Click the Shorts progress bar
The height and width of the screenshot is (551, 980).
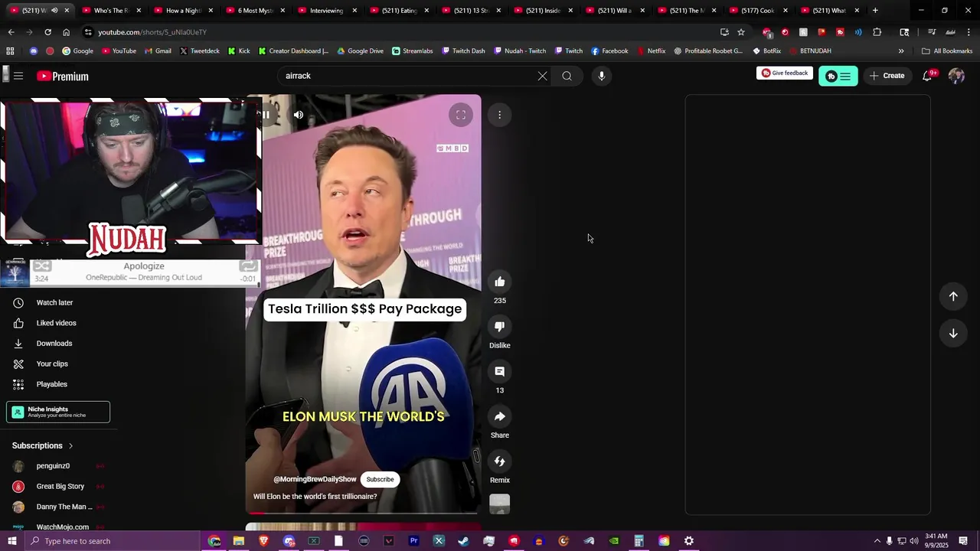(364, 513)
